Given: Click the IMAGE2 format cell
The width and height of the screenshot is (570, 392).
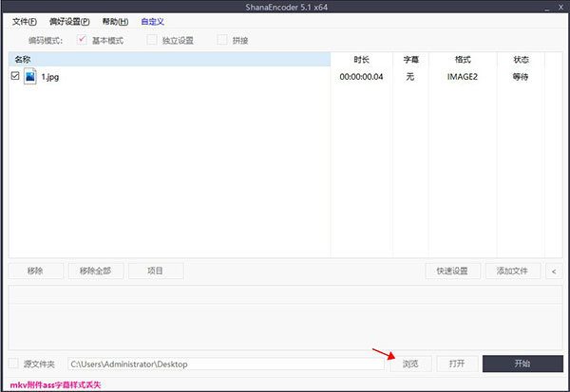Looking at the screenshot, I should [463, 77].
